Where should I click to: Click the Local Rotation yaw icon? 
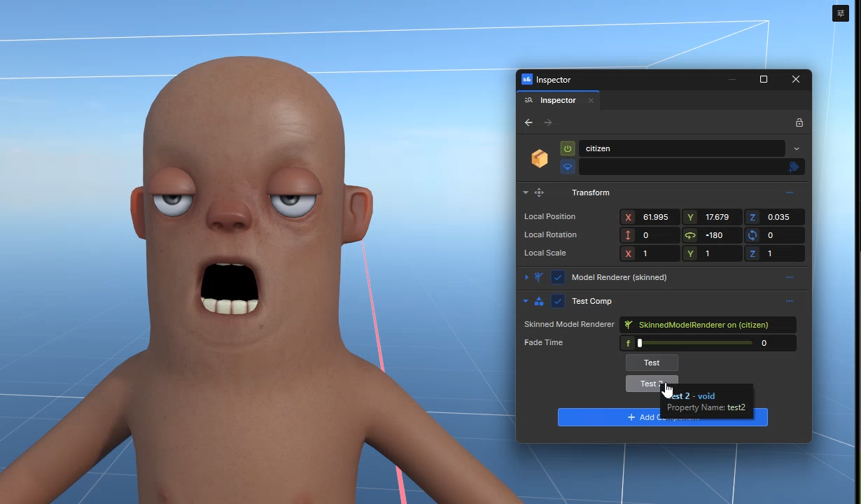pos(690,235)
